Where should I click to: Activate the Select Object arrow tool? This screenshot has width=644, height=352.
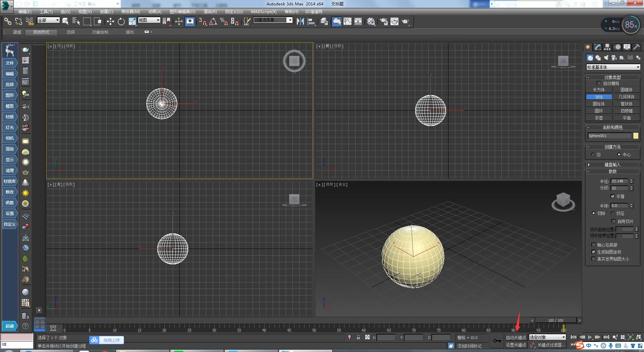tap(65, 21)
